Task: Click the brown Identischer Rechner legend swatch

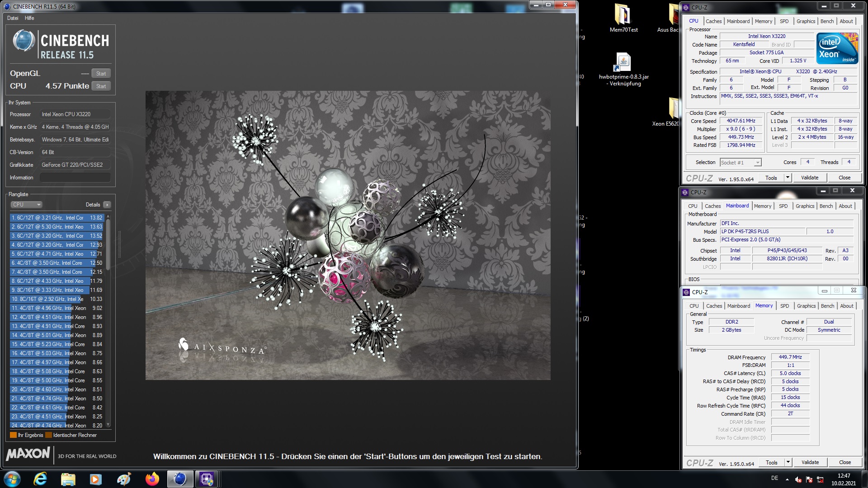Action: (48, 435)
